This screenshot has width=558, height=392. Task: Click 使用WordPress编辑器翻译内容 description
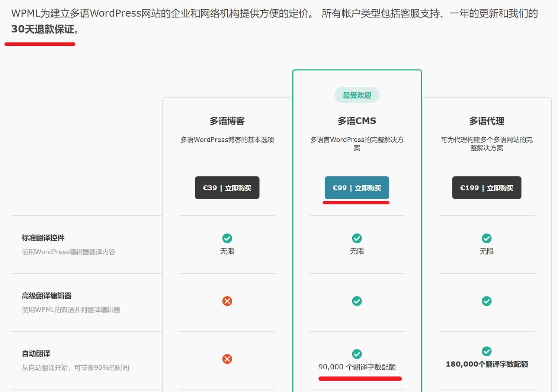click(68, 252)
